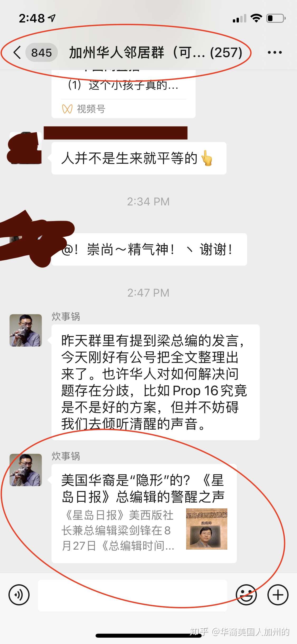The height and width of the screenshot is (644, 297).
Task: Open the plus attachments panel
Action: pos(278,595)
